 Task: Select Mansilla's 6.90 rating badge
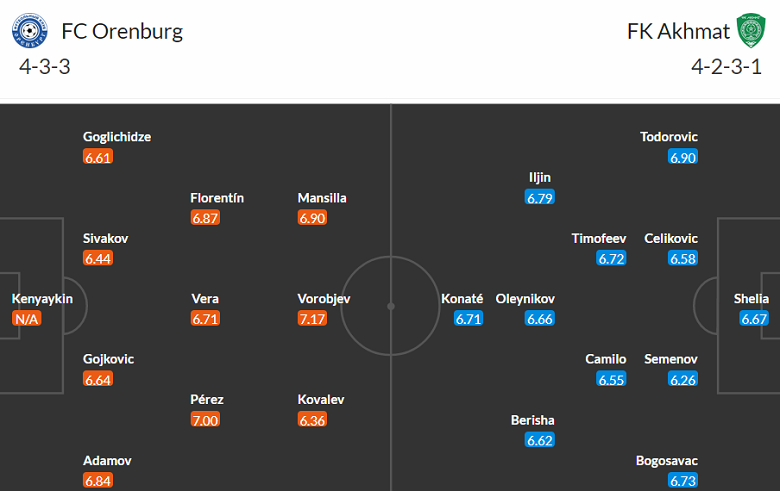click(x=314, y=218)
